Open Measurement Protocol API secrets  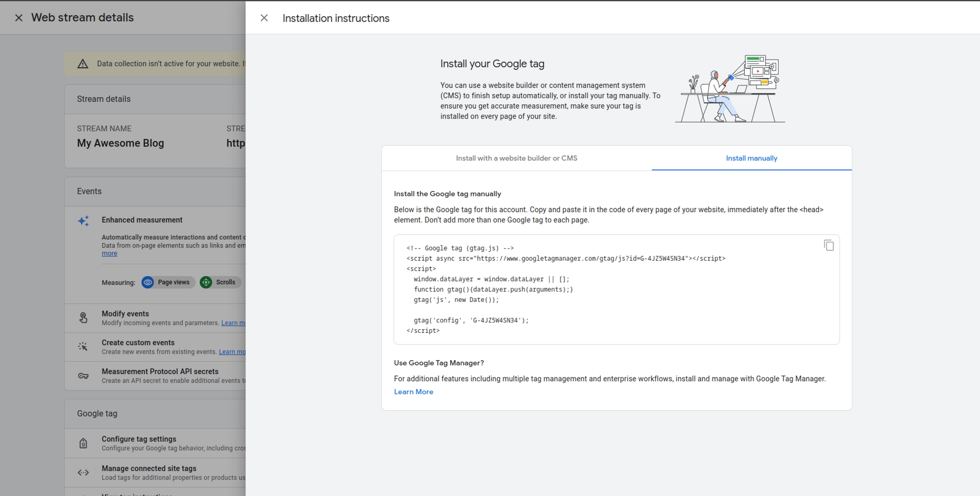155,376
